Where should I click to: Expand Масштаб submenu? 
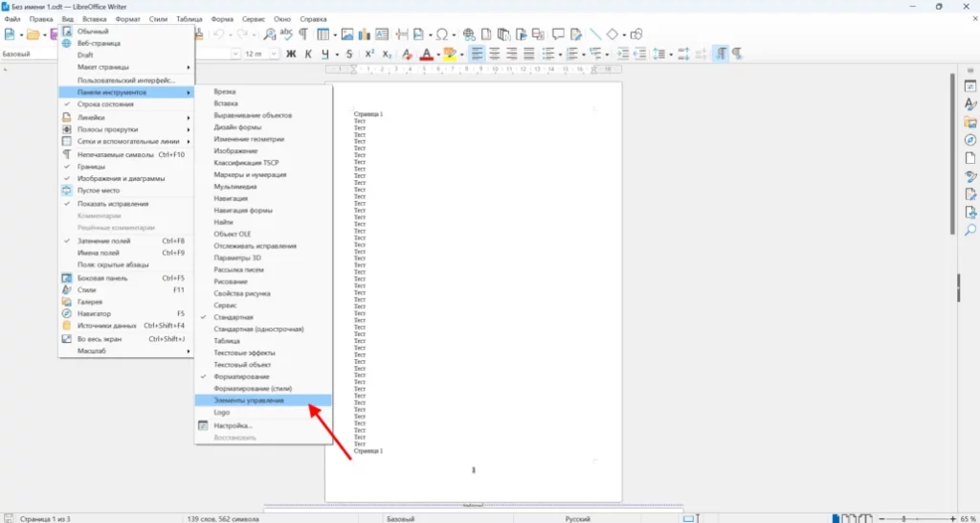[x=126, y=351]
